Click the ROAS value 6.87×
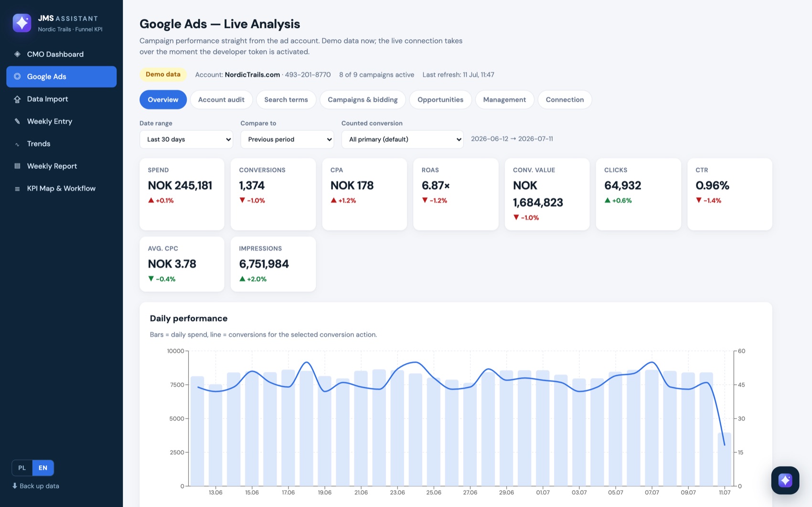 436,185
